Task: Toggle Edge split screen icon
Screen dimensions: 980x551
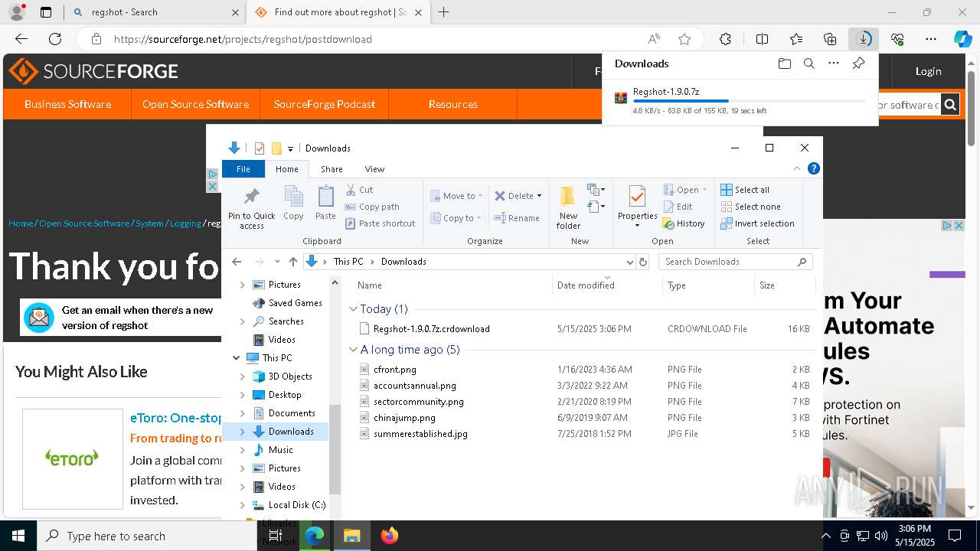Action: coord(762,39)
